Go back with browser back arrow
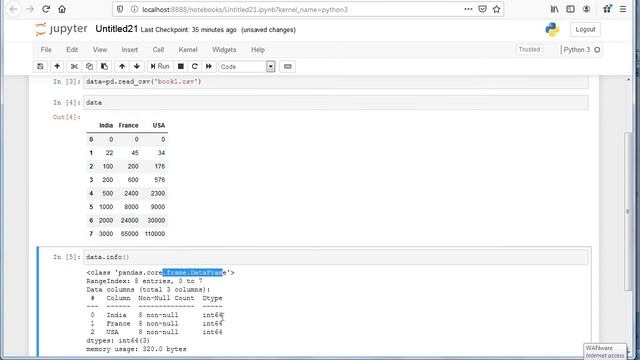The image size is (640, 360). tap(13, 9)
